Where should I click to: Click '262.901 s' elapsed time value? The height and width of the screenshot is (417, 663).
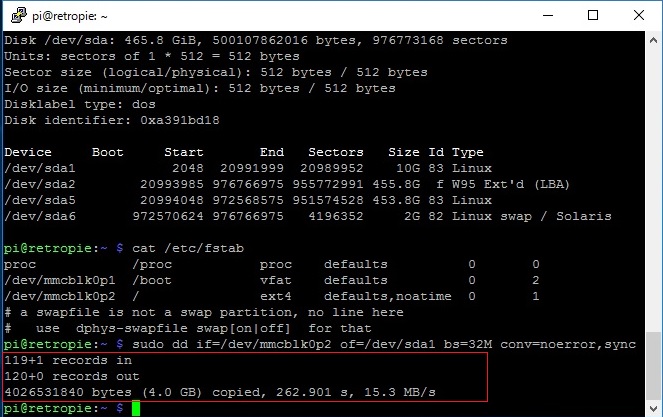(x=312, y=392)
